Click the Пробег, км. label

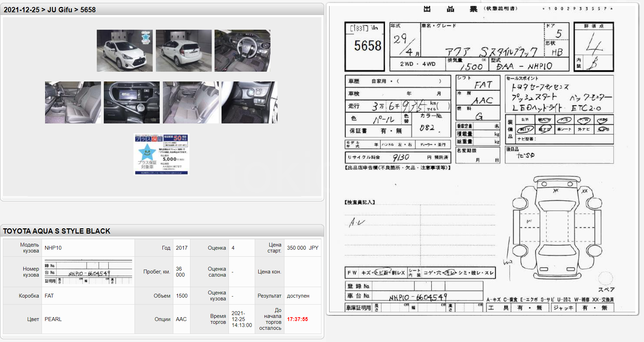point(157,272)
